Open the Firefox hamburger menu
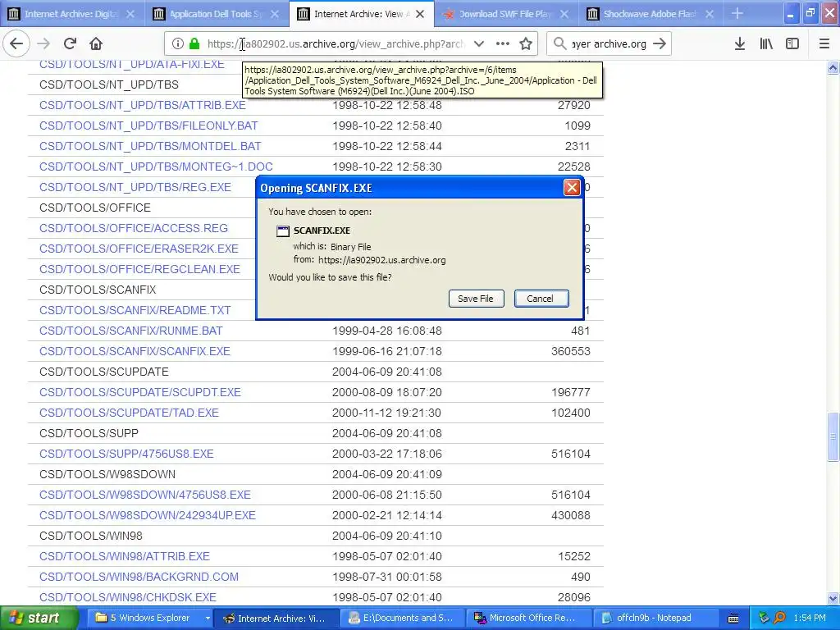The height and width of the screenshot is (630, 840). coord(824,44)
